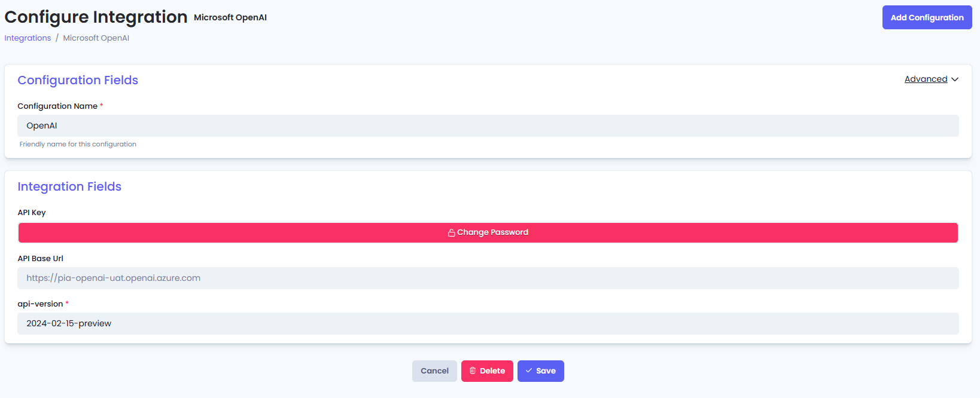Click the lock icon on Change Password

pyautogui.click(x=452, y=232)
